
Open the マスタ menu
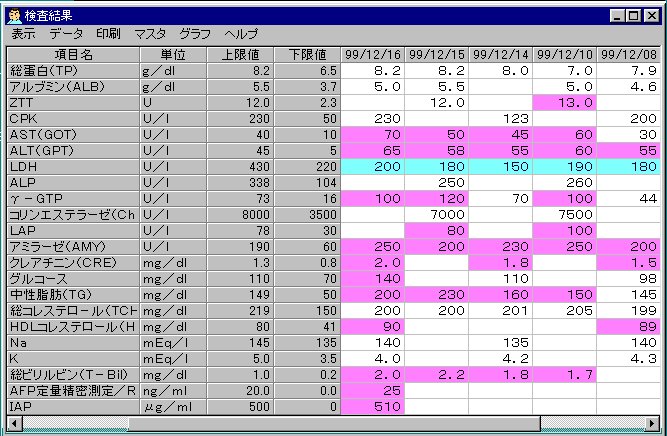tap(150, 34)
